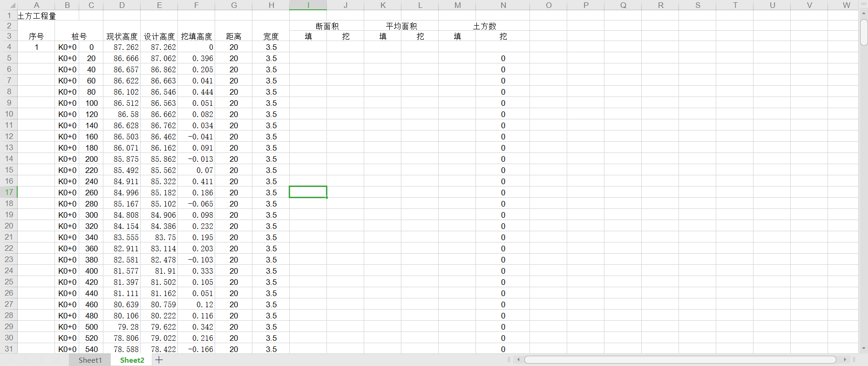Click zero in column N row 5
Image resolution: width=868 pixels, height=366 pixels.
pyautogui.click(x=503, y=58)
